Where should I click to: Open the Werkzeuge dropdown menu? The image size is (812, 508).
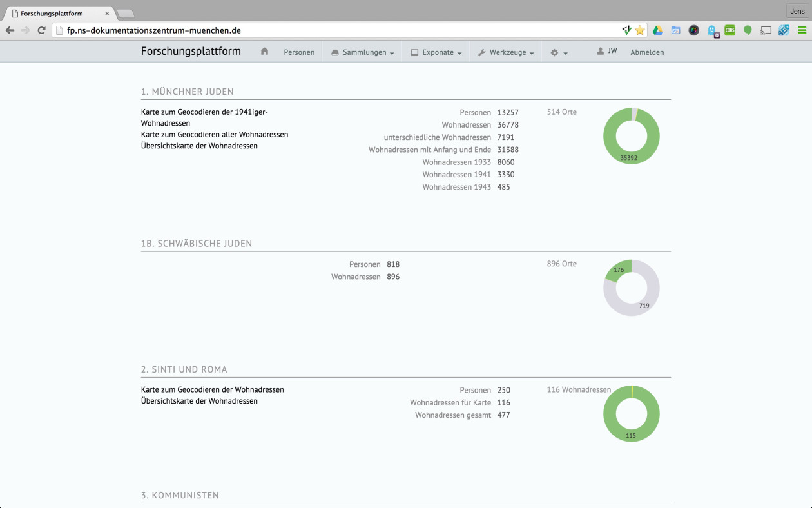pos(506,52)
